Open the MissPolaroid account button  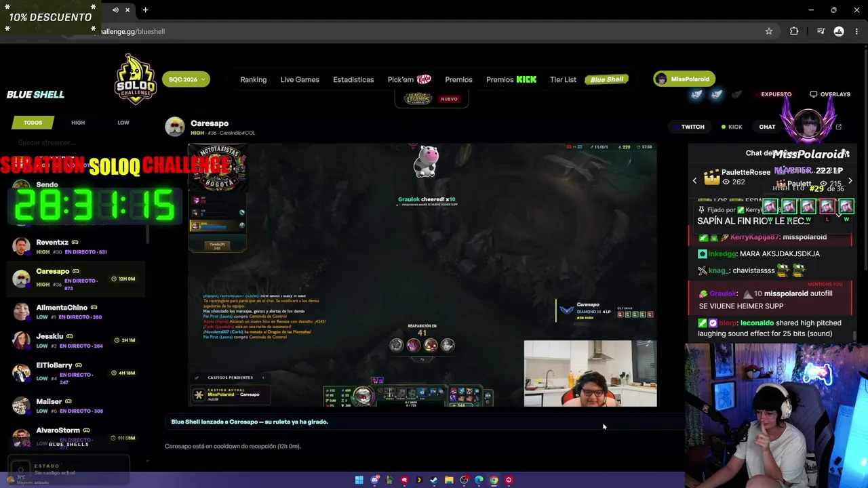[684, 79]
